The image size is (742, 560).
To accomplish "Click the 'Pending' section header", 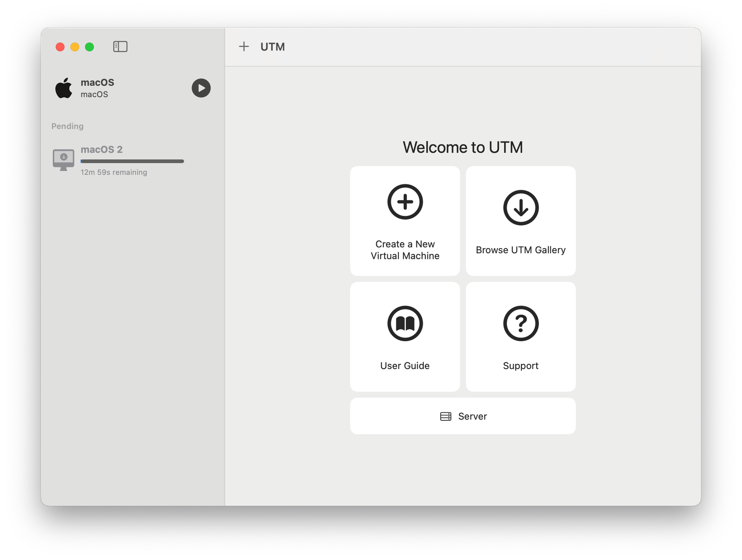I will [68, 126].
